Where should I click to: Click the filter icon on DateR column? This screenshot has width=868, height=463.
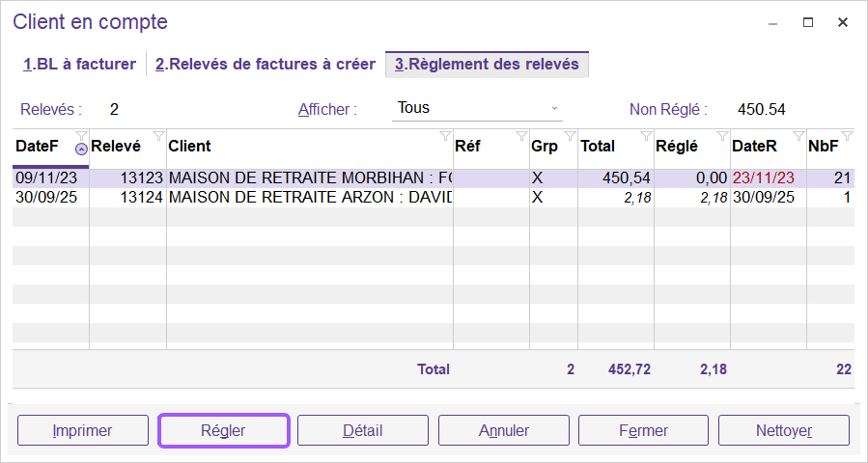tap(798, 135)
